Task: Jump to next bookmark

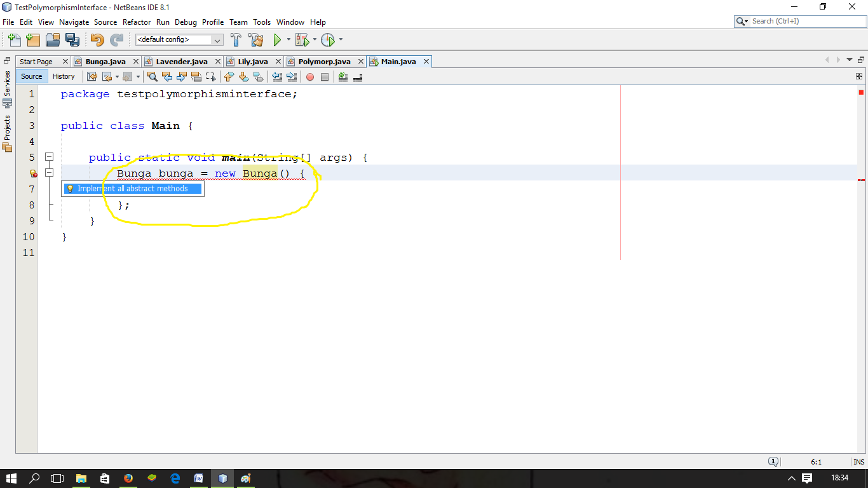Action: pos(243,76)
